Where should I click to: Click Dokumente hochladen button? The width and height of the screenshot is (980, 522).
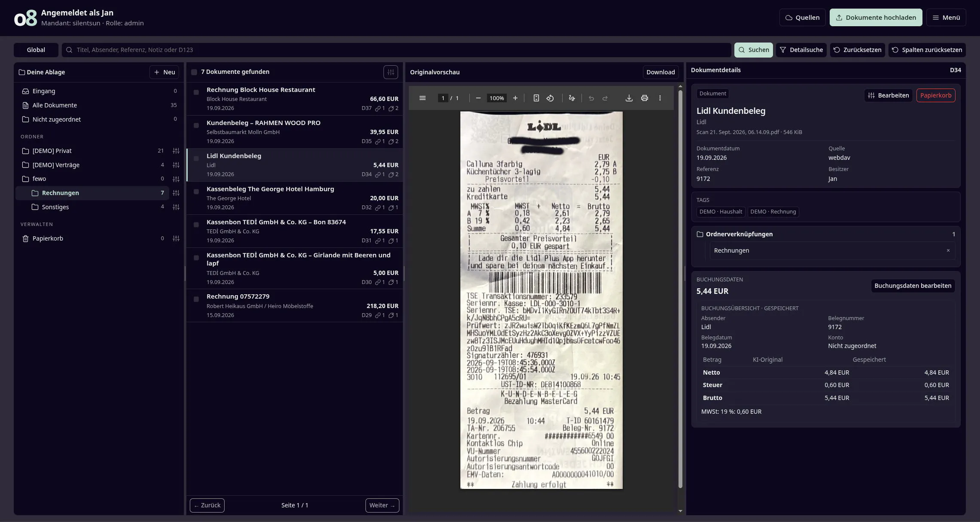876,18
